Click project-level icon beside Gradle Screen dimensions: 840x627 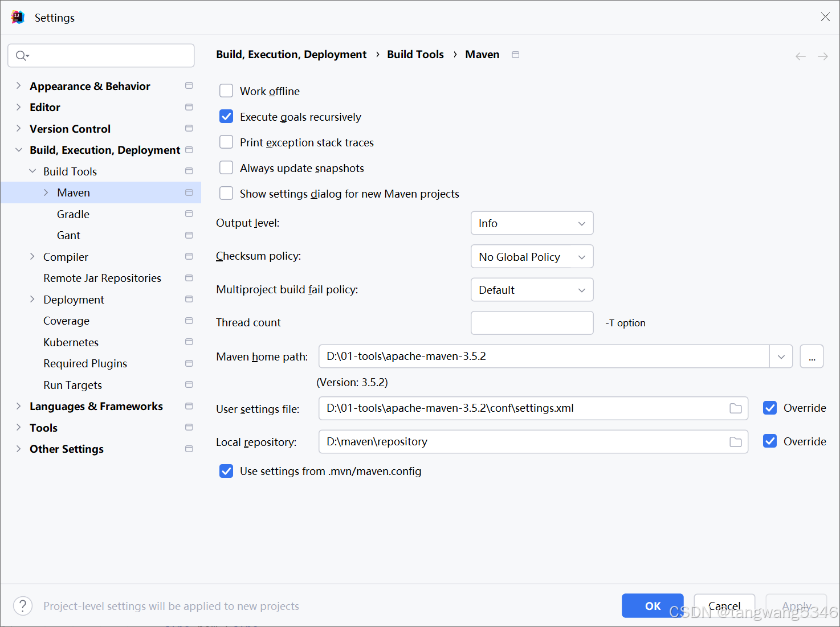[x=189, y=214]
